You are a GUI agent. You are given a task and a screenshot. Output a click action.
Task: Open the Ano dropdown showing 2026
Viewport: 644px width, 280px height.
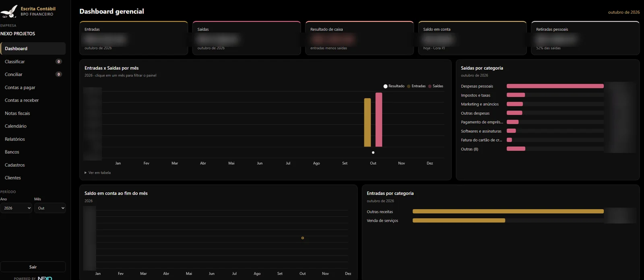16,208
